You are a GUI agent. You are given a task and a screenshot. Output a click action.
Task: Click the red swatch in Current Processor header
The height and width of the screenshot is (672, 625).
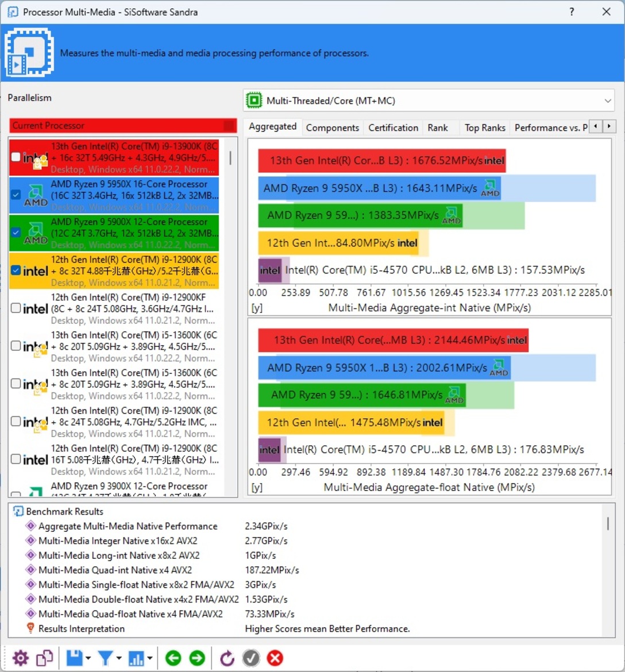[230, 126]
